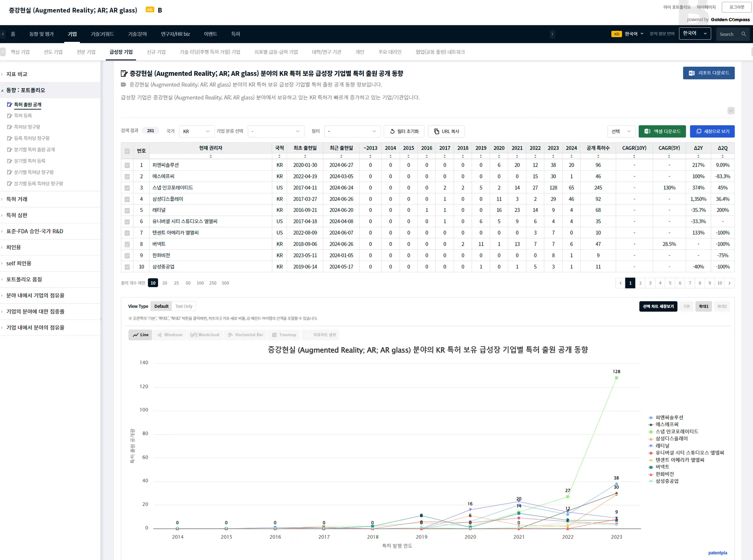
Task: Switch chart to Horizontal Bar icon
Action: (230, 335)
